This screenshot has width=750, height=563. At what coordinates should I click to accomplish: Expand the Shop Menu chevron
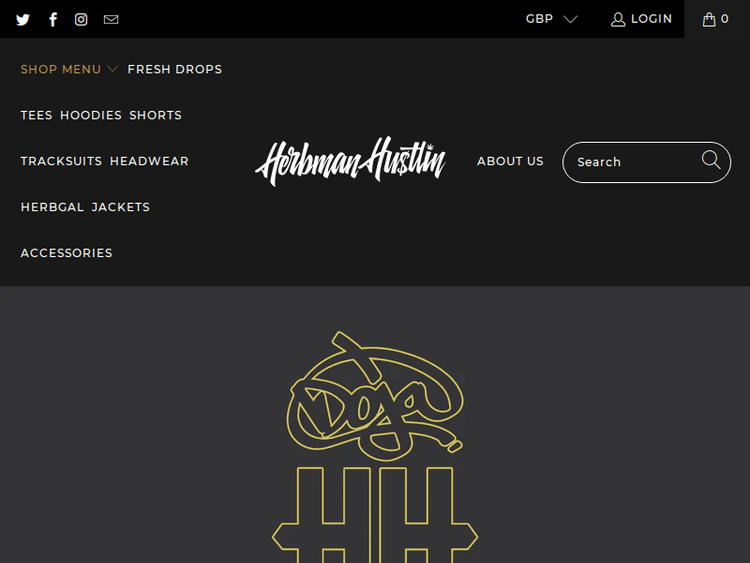112,69
